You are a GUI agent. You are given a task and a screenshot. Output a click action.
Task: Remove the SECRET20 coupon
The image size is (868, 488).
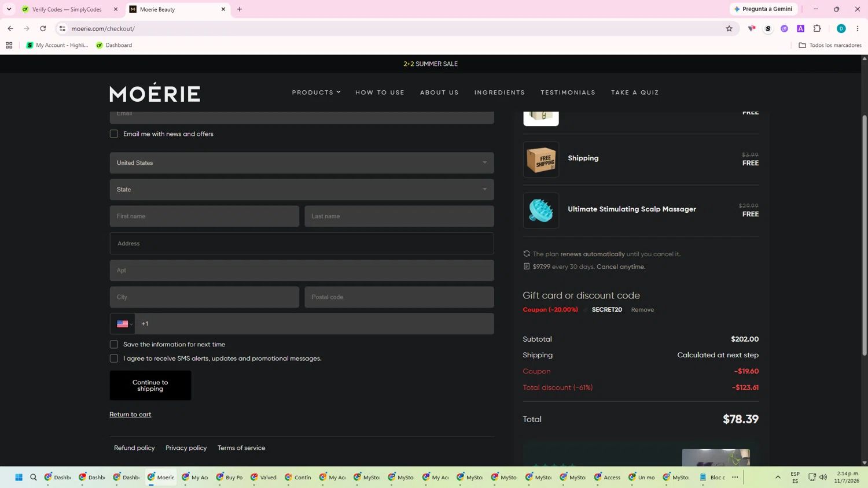[642, 310]
